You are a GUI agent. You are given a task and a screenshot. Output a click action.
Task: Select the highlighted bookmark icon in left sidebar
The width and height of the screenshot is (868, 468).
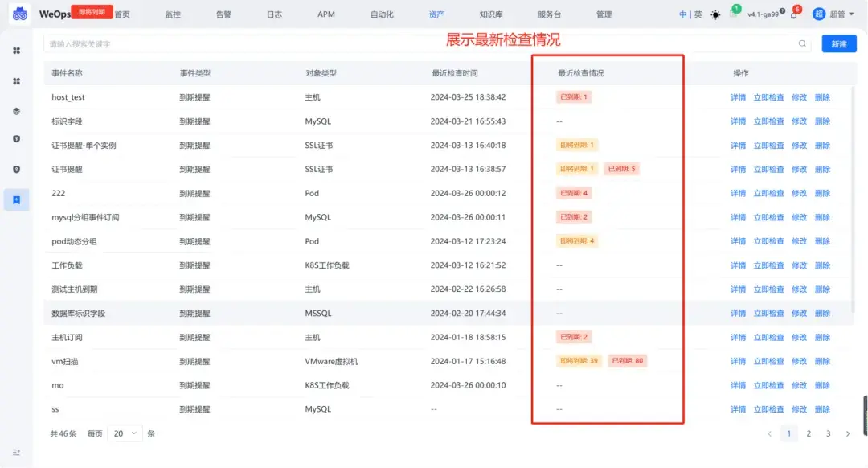(17, 201)
